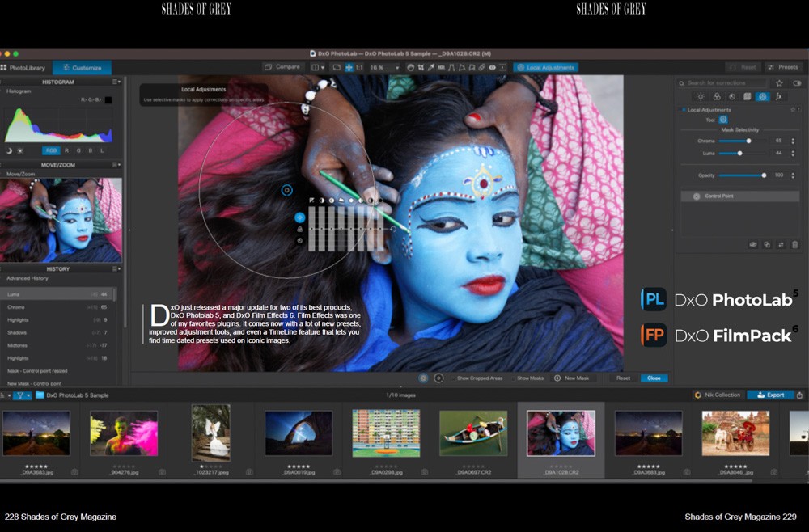
Task: Open the Detail corrections palette icon
Action: 731,96
